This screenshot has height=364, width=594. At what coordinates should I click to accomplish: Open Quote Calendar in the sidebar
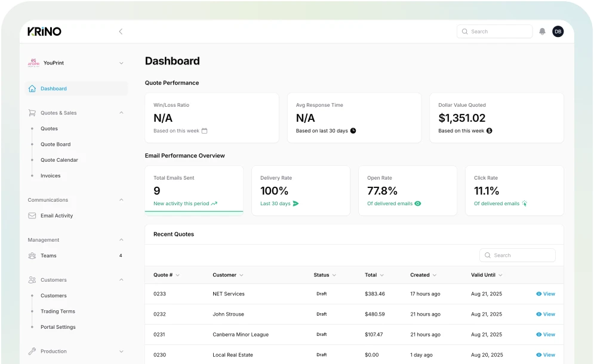[60, 161]
